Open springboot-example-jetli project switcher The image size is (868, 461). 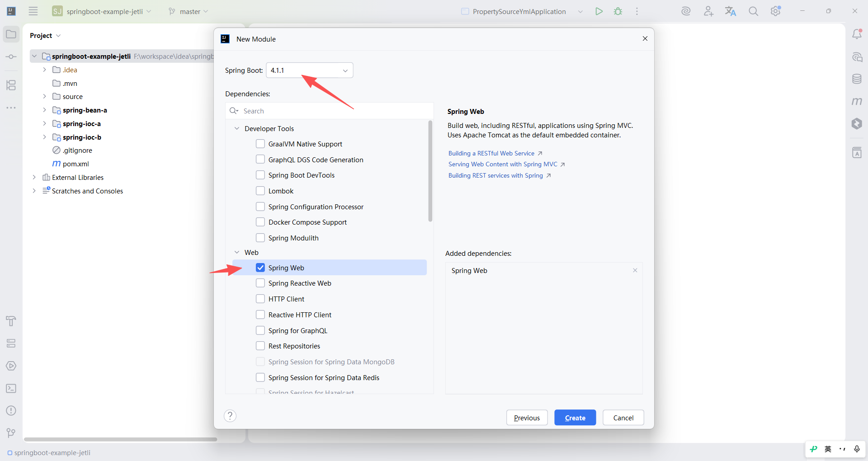(x=102, y=11)
